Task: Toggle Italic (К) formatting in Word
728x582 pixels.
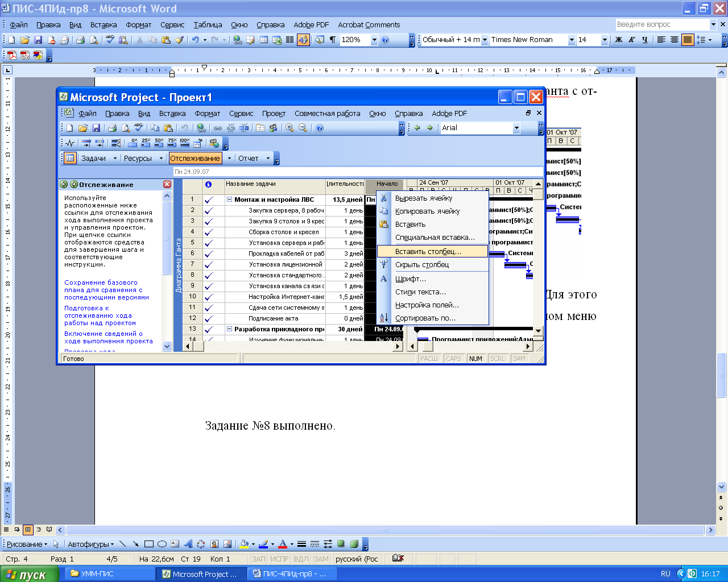Action: pos(632,40)
